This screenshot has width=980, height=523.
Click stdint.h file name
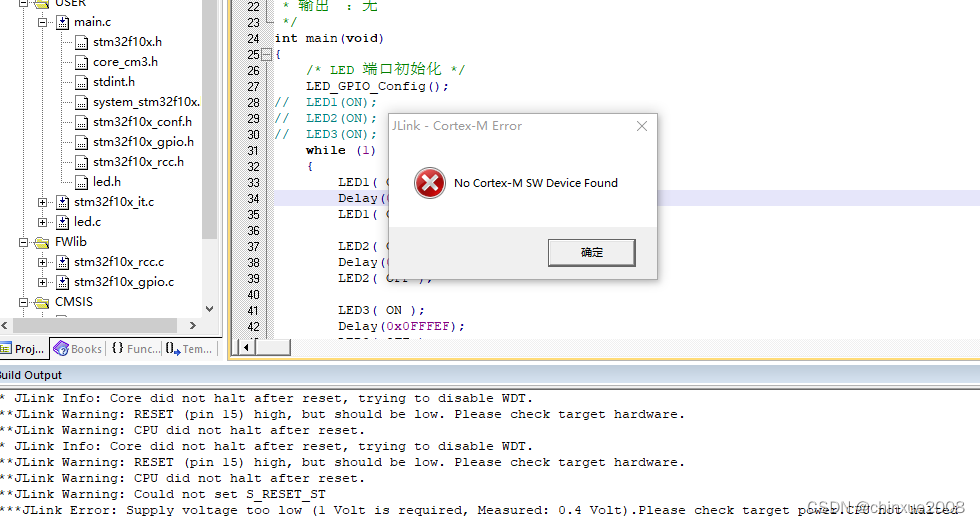(x=114, y=82)
